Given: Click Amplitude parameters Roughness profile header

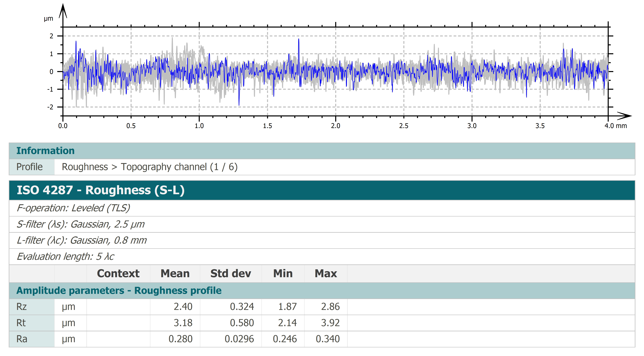Looking at the screenshot, I should pos(119,291).
